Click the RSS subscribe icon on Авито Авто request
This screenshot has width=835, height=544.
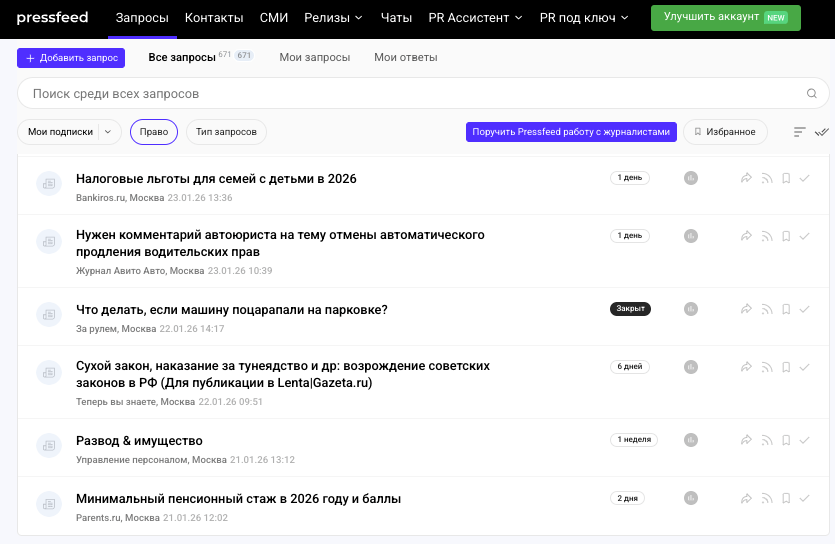[x=767, y=236]
